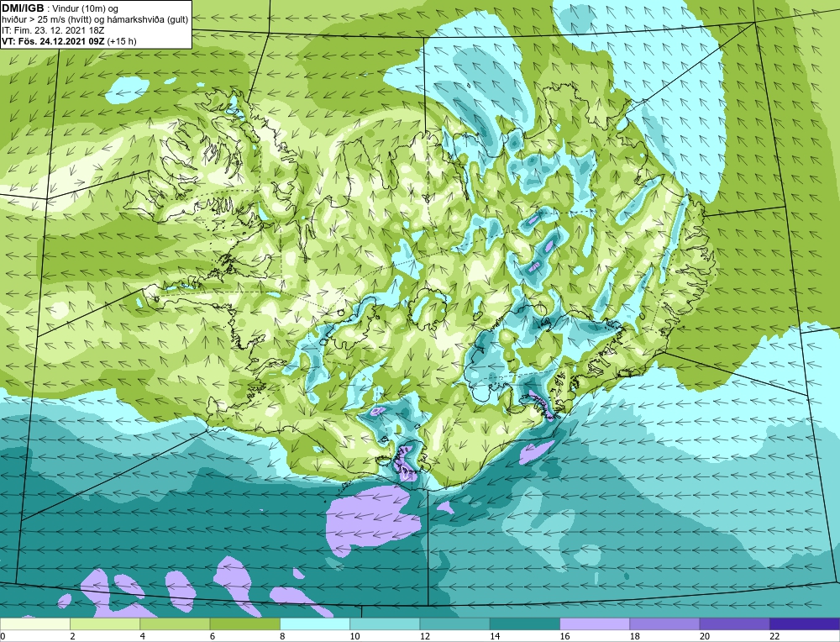Click the medium teal 12–14 m/s legend swatch

tap(454, 624)
